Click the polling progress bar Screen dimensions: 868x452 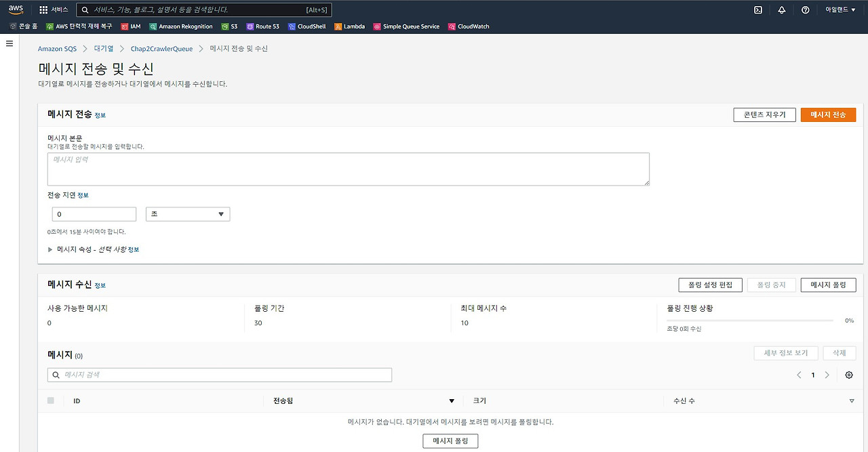pyautogui.click(x=749, y=319)
